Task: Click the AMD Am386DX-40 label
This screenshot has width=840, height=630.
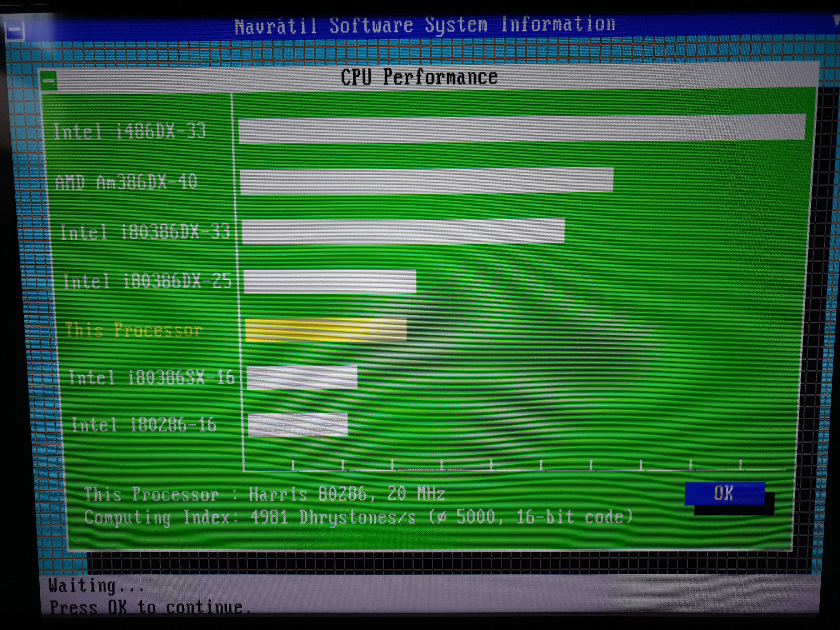Action: [126, 182]
